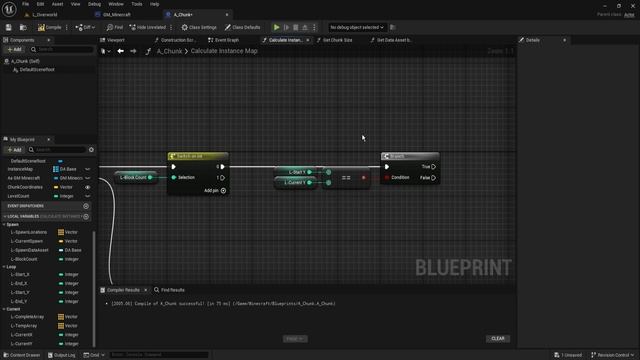Click L-Block Count variable node
Image resolution: width=640 pixels, height=360 pixels.
(136, 178)
